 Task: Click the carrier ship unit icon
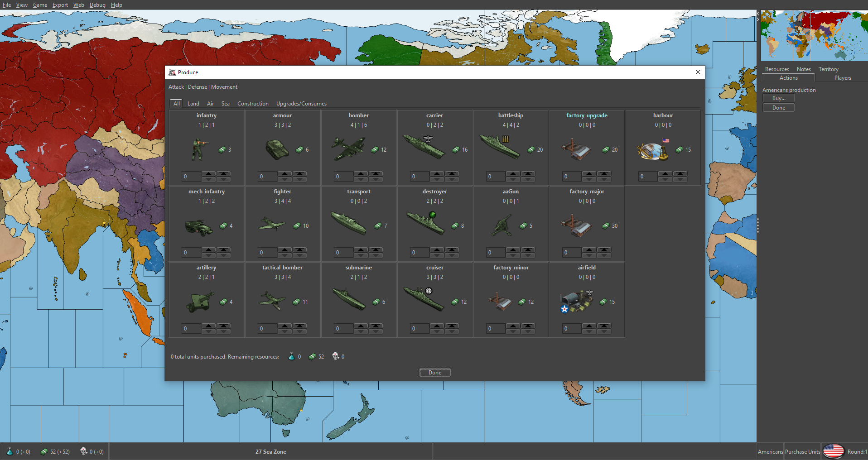click(424, 146)
